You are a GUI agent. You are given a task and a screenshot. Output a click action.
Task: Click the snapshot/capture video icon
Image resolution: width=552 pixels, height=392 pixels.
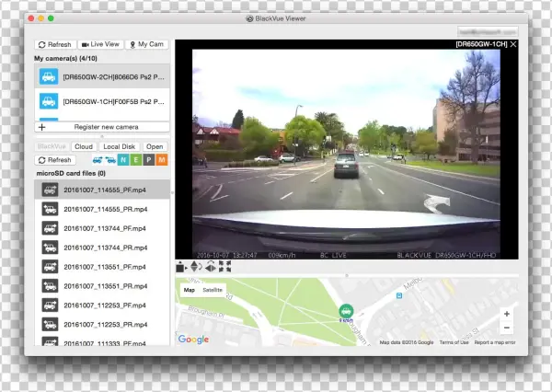point(181,267)
